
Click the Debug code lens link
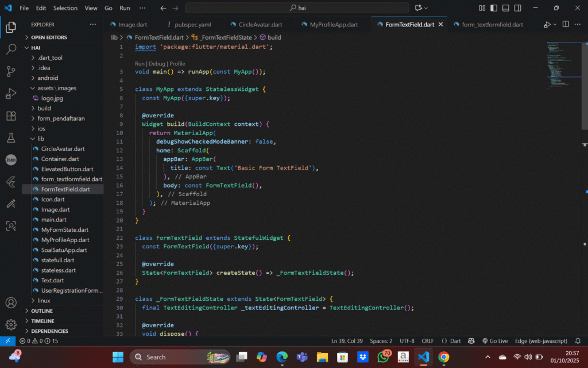(157, 64)
